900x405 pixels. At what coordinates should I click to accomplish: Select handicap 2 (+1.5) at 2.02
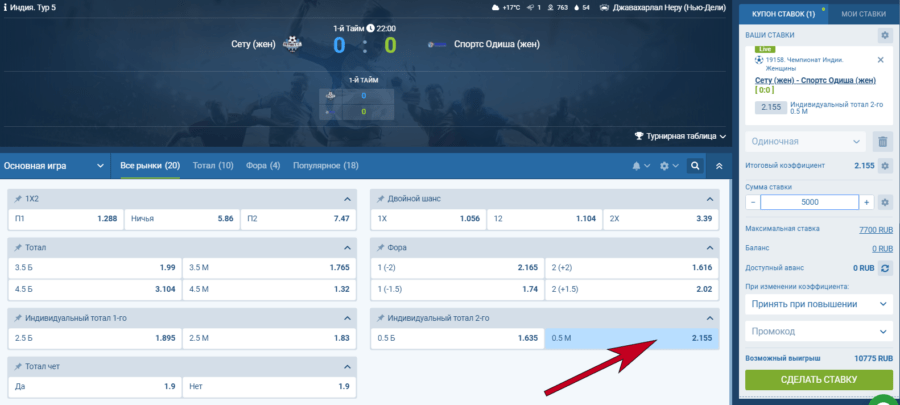click(632, 289)
